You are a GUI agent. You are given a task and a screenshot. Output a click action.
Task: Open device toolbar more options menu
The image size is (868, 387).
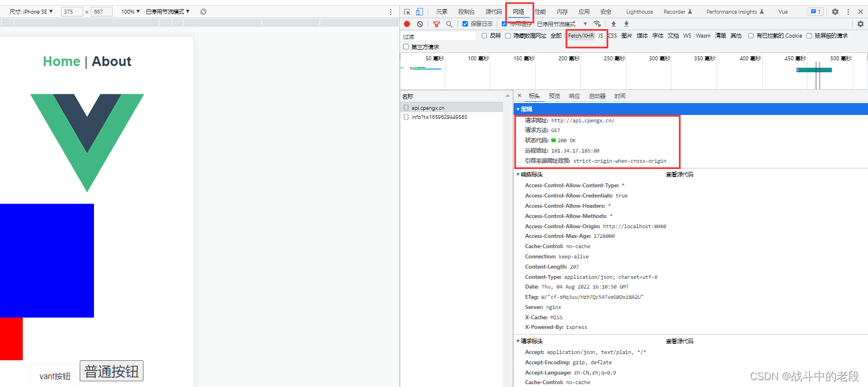(x=390, y=11)
